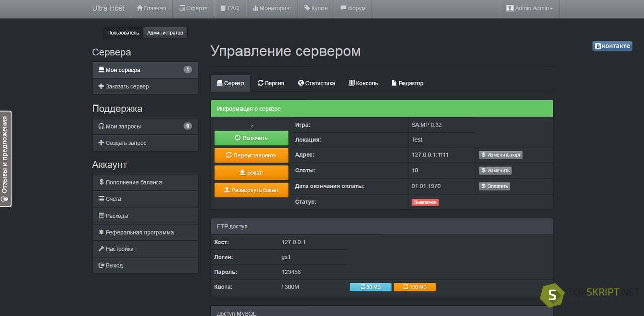
Task: Expand the Admin Admin user dropdown
Action: coord(529,9)
